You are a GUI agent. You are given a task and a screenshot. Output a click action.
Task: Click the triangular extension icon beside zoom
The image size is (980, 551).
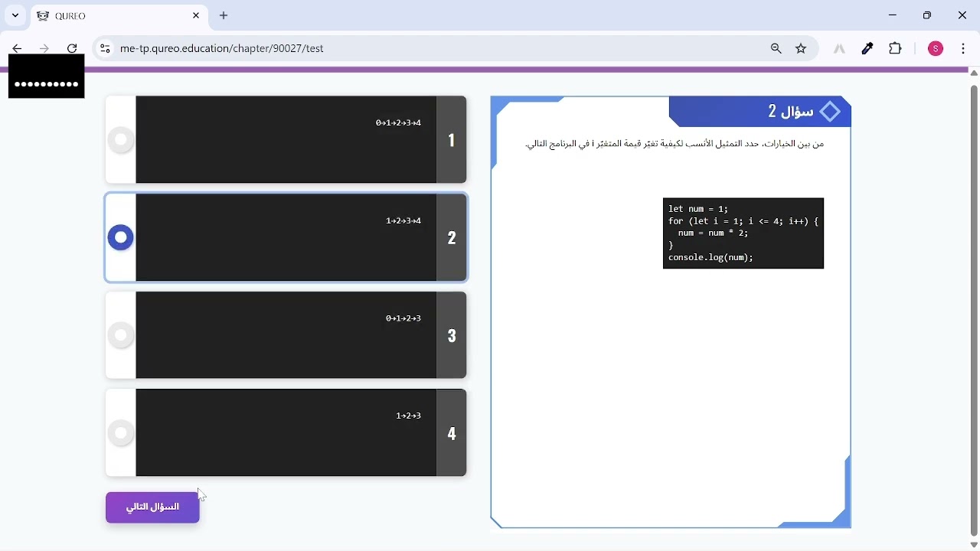coord(840,49)
